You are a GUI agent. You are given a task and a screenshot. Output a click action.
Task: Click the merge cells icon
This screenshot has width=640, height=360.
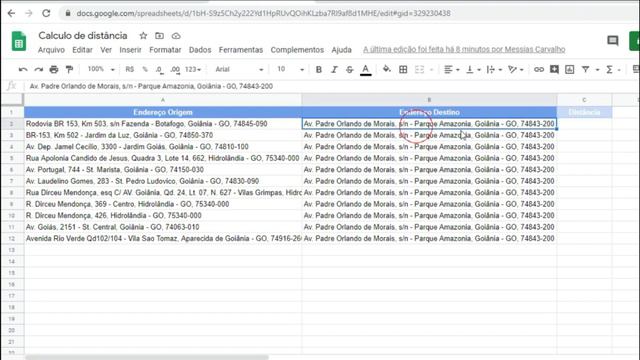420,69
